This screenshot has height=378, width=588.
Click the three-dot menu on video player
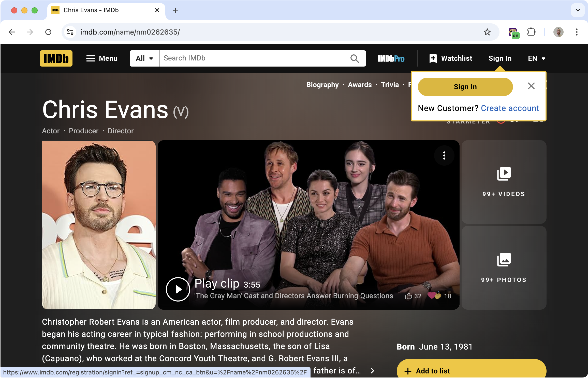pos(444,155)
